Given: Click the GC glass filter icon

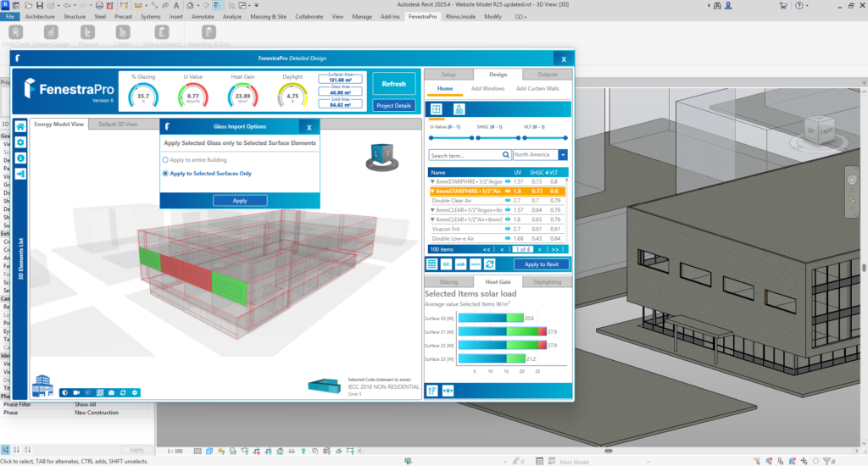Looking at the screenshot, I should pyautogui.click(x=446, y=264).
